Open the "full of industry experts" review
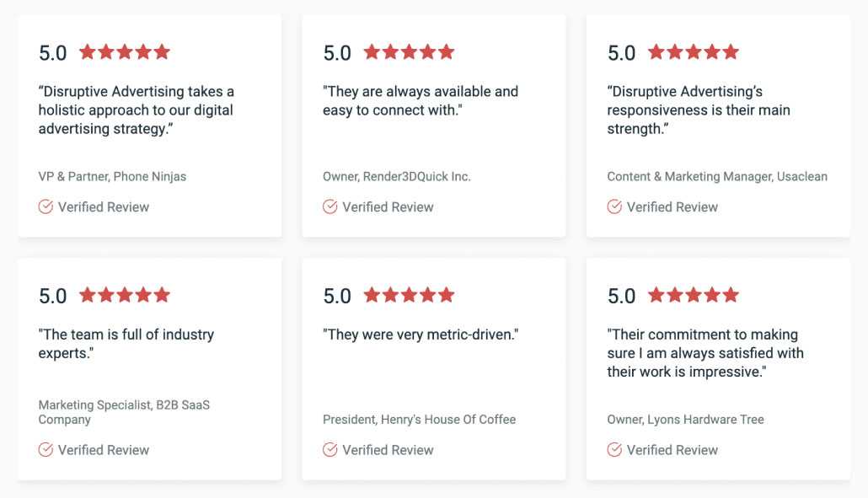This screenshot has height=498, width=868. click(126, 344)
